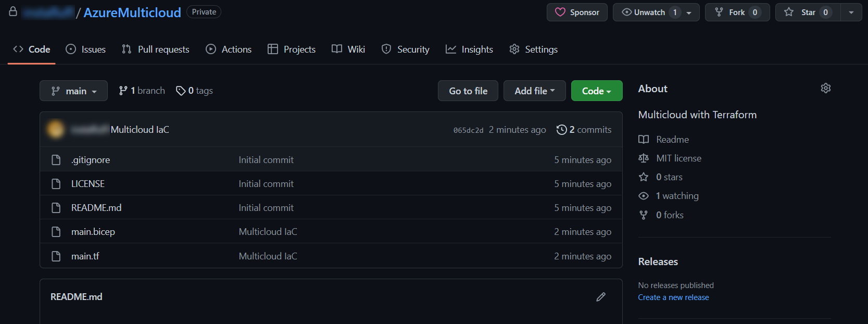This screenshot has width=868, height=324.
Task: Open Initial commit message for LICENSE
Action: click(266, 184)
